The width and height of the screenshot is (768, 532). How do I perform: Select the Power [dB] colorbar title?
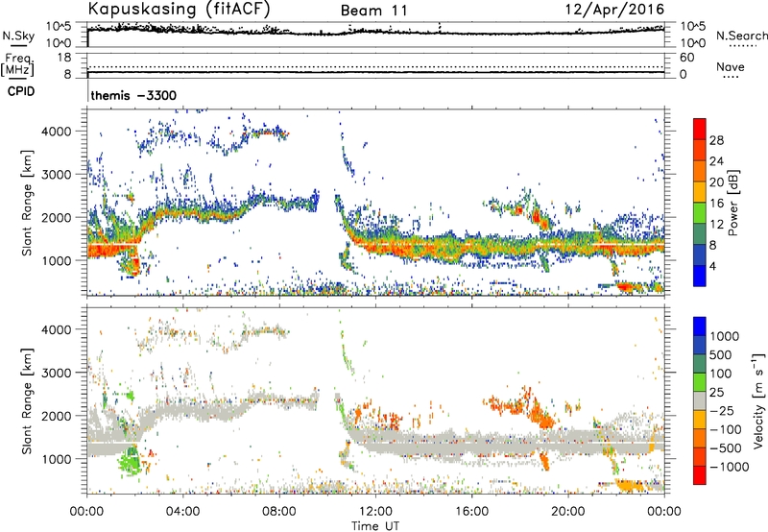pyautogui.click(x=732, y=203)
